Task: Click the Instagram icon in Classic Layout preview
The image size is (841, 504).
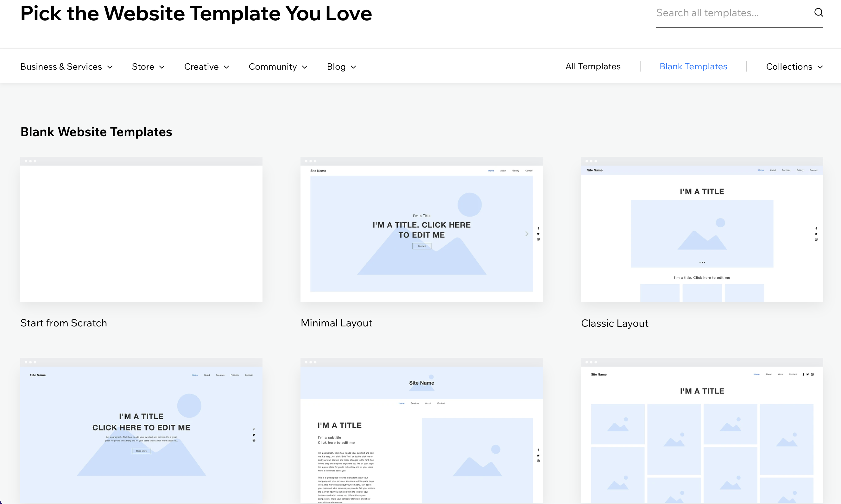Action: [816, 239]
